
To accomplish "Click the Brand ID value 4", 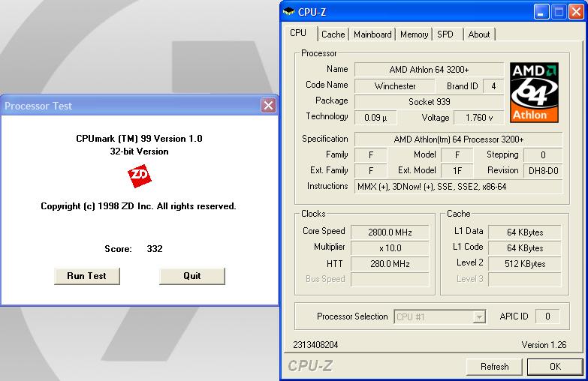I will tap(493, 86).
